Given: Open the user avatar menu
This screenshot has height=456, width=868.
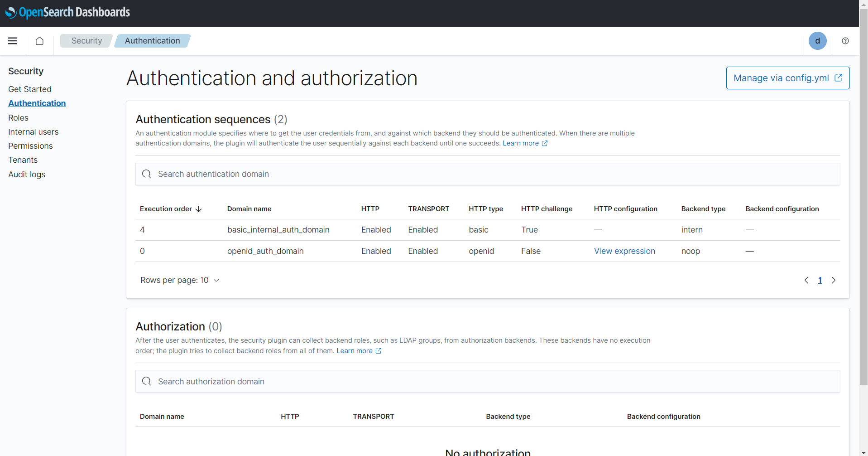Looking at the screenshot, I should [817, 41].
